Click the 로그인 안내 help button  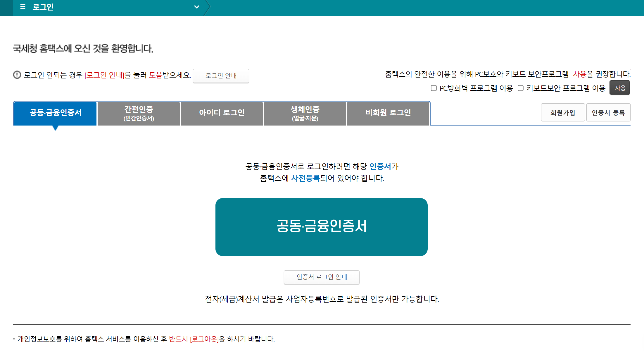pos(221,76)
